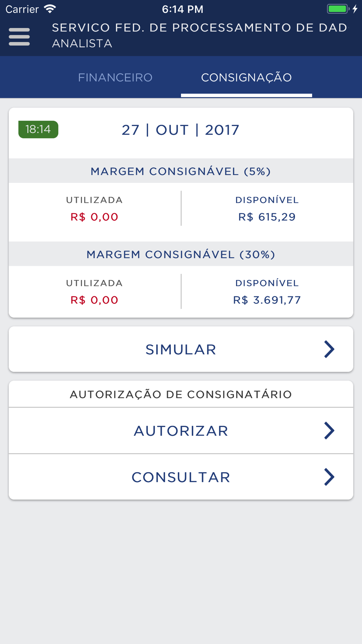Tap the chevron arrow beside Simular
This screenshot has width=362, height=644.
pos(329,349)
